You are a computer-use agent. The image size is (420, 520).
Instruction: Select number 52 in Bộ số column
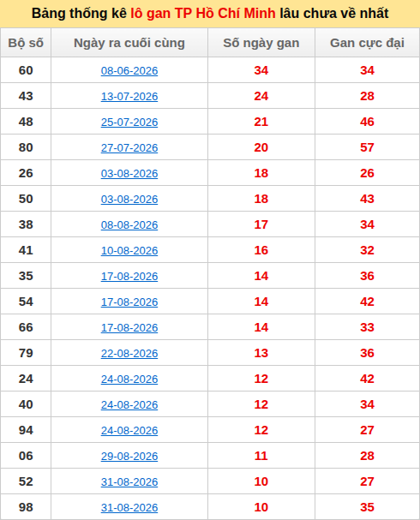coord(26,481)
